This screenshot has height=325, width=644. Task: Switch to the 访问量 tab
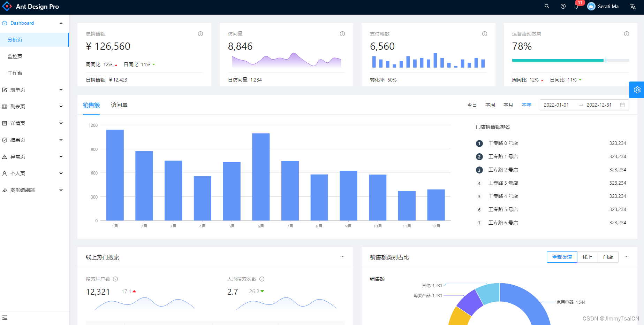pyautogui.click(x=119, y=105)
